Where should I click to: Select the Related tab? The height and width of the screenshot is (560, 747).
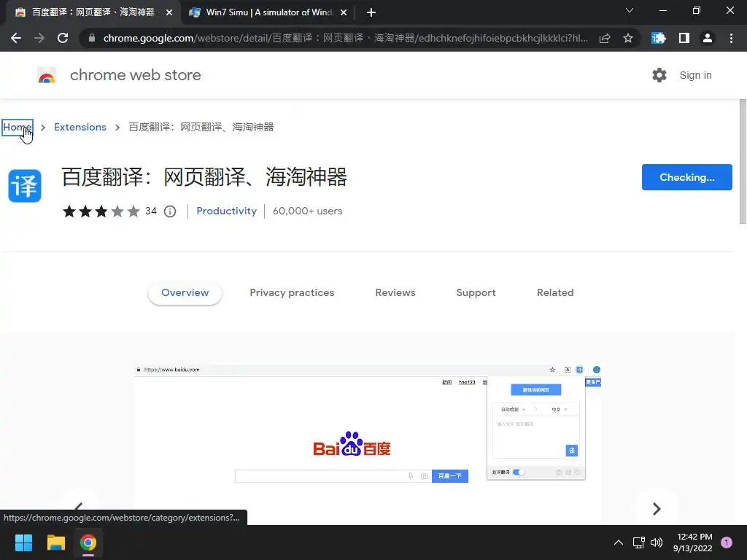[x=555, y=293]
